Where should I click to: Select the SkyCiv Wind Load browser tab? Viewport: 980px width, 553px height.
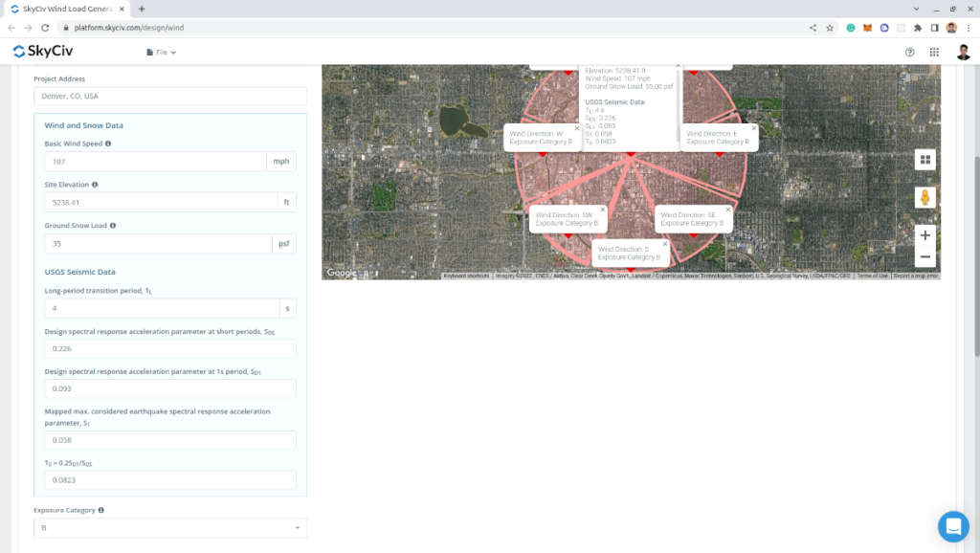click(x=67, y=9)
